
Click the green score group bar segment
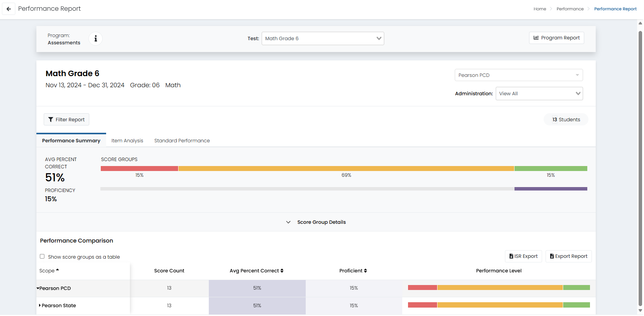[x=551, y=168]
